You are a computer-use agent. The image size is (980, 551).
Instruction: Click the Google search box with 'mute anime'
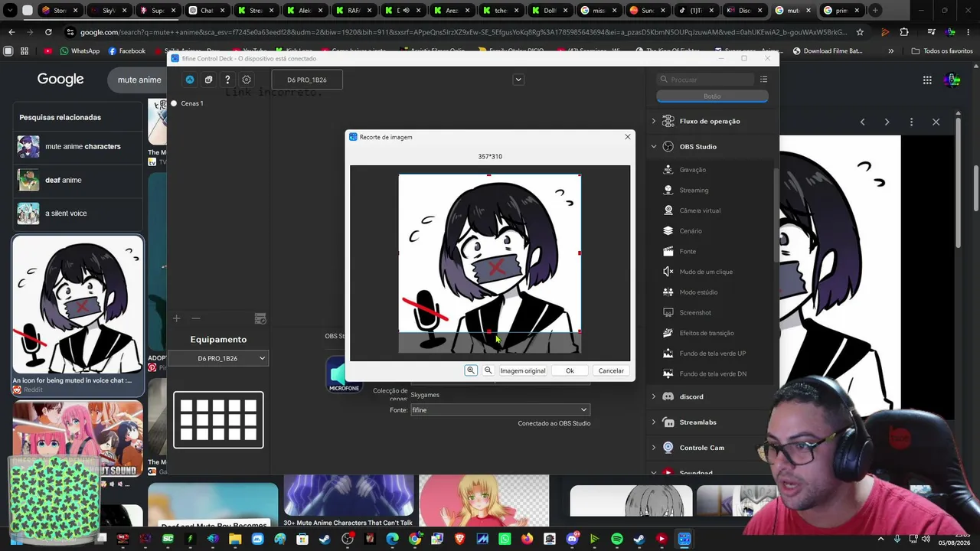139,80
